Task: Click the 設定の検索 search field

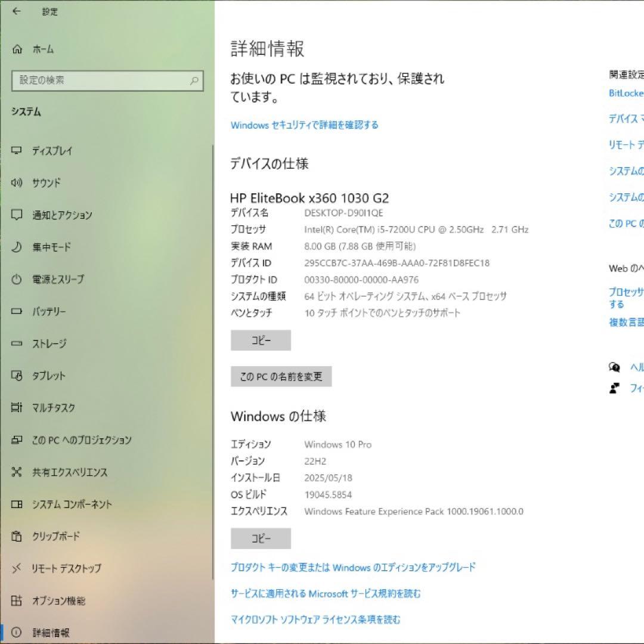Action: pyautogui.click(x=107, y=80)
